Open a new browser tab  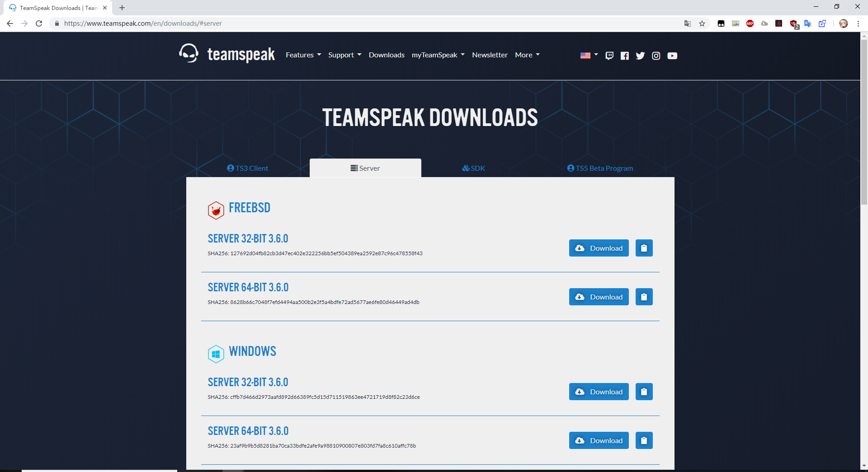click(x=122, y=8)
